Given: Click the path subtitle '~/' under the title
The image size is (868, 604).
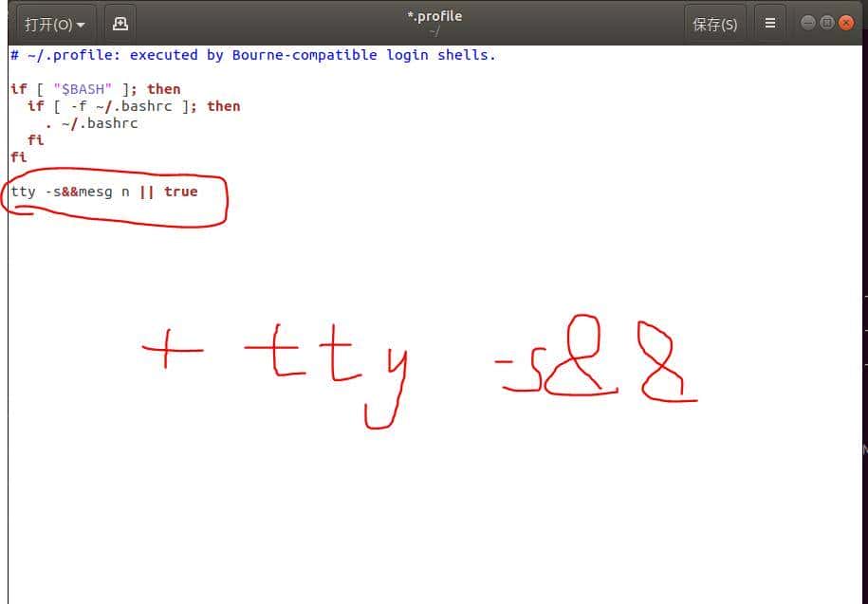Looking at the screenshot, I should point(434,31).
